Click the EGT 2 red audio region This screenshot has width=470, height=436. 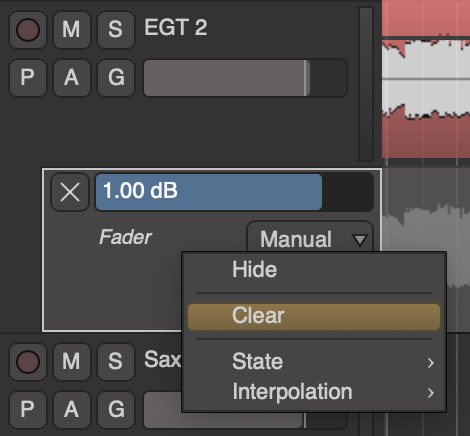426,79
